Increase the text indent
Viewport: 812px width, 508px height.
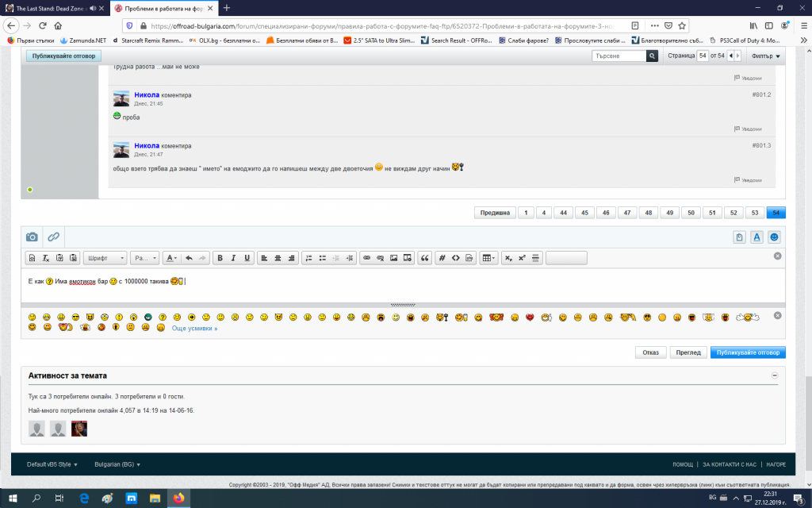click(x=350, y=258)
